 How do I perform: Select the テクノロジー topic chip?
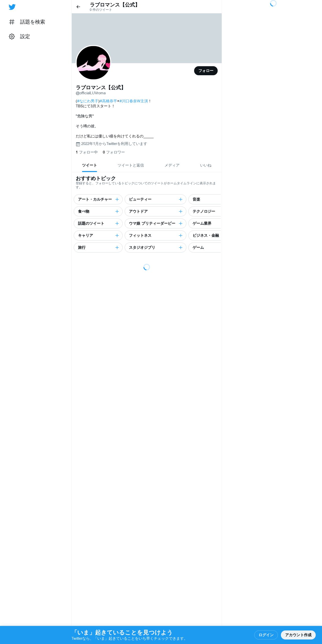(205, 211)
